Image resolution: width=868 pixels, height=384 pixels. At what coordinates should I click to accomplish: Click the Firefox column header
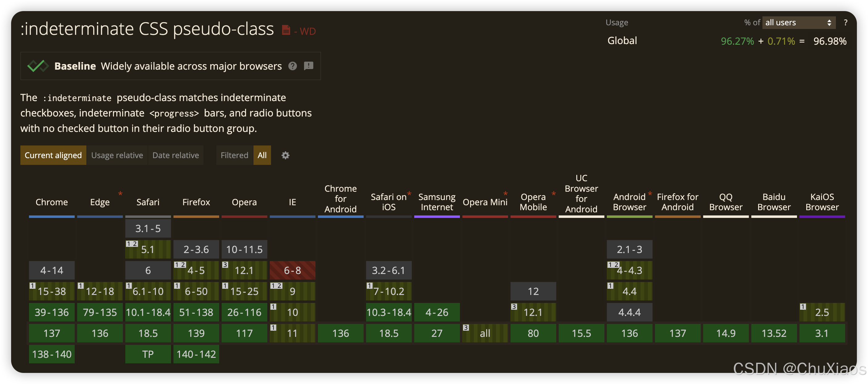[x=196, y=202]
